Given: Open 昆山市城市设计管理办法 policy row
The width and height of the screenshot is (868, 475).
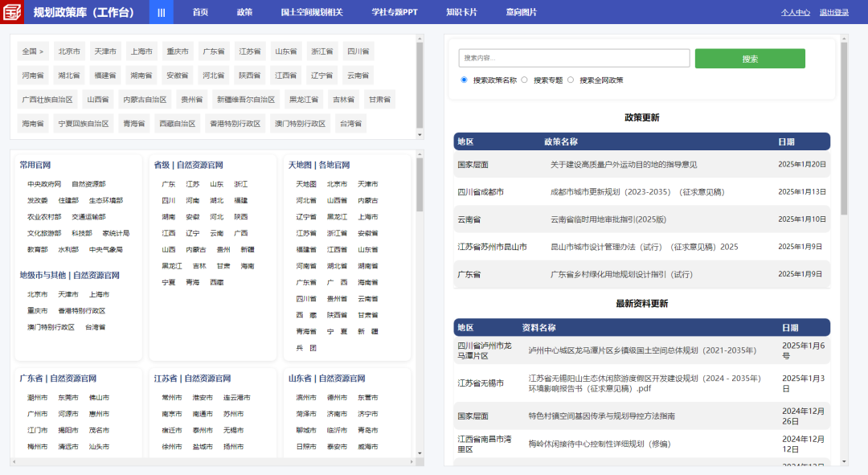Looking at the screenshot, I should (641, 247).
